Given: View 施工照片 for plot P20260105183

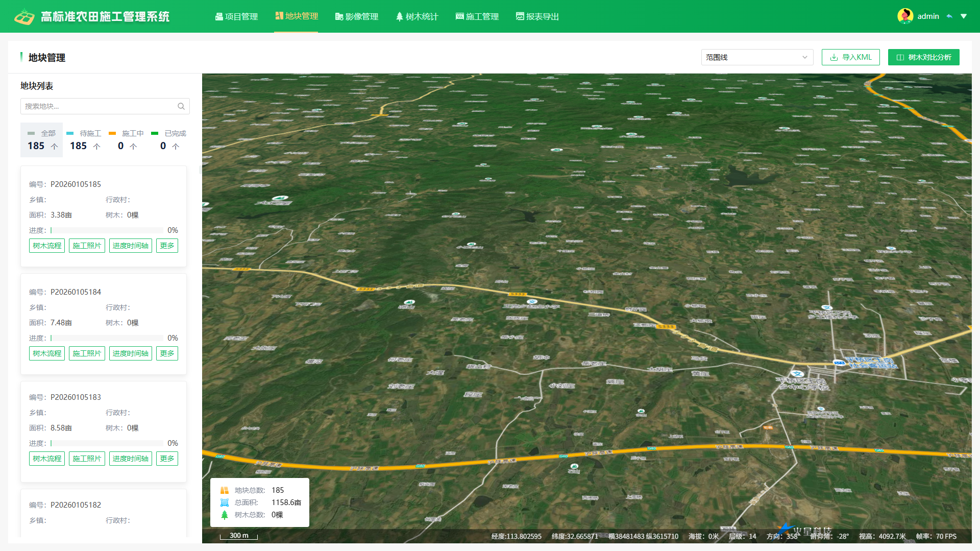Looking at the screenshot, I should coord(87,459).
